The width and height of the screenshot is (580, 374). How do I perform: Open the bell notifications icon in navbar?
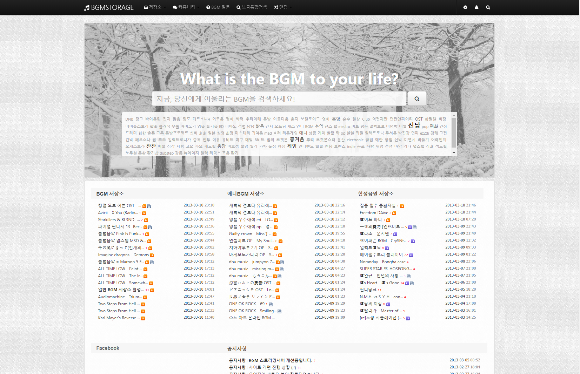(x=476, y=7)
